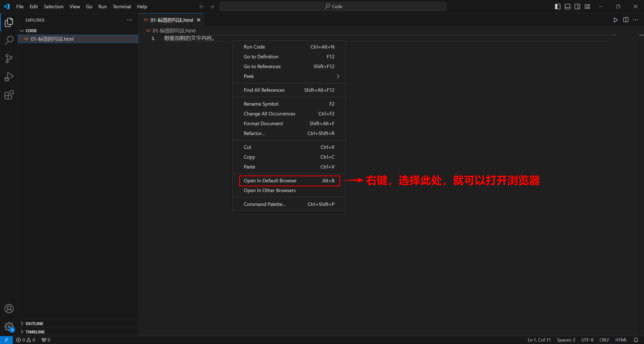Image resolution: width=644 pixels, height=344 pixels.
Task: Open the notifications bell in status bar
Action: coord(636,340)
